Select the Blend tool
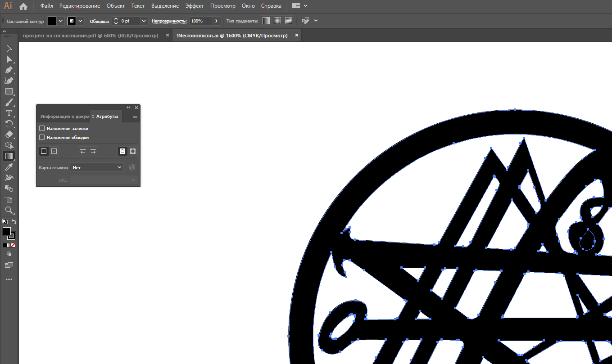 9,189
